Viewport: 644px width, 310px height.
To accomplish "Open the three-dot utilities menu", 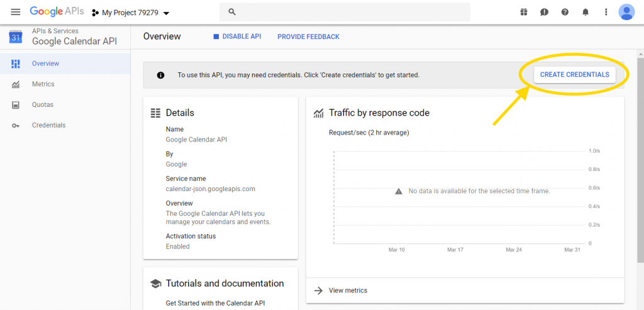I will (x=606, y=12).
